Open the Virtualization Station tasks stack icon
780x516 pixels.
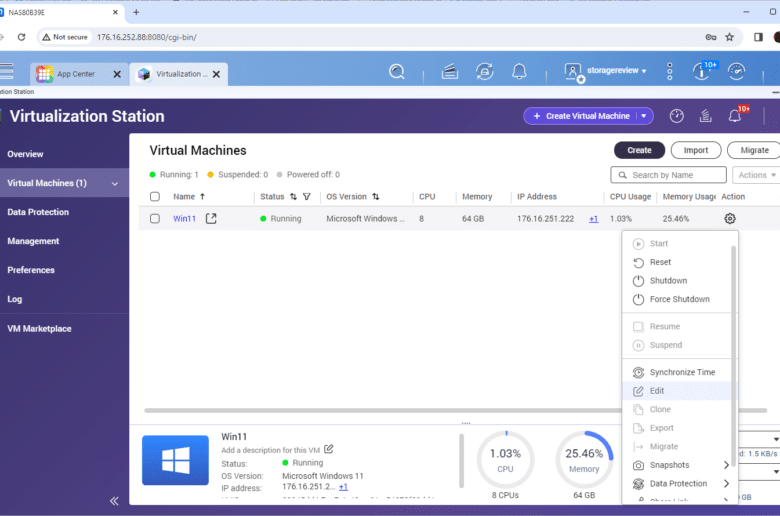(705, 116)
